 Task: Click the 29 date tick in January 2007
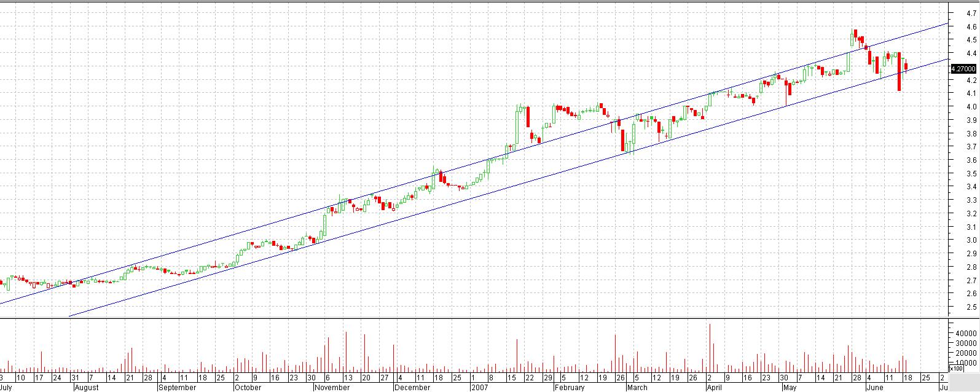click(547, 378)
